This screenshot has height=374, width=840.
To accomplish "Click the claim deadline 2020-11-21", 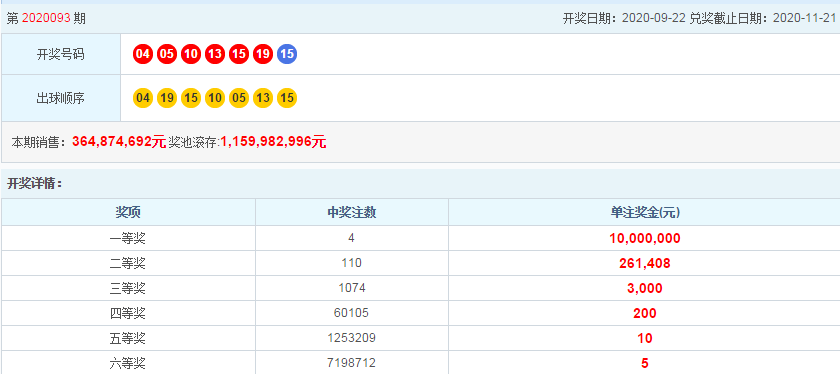I will 804,19.
